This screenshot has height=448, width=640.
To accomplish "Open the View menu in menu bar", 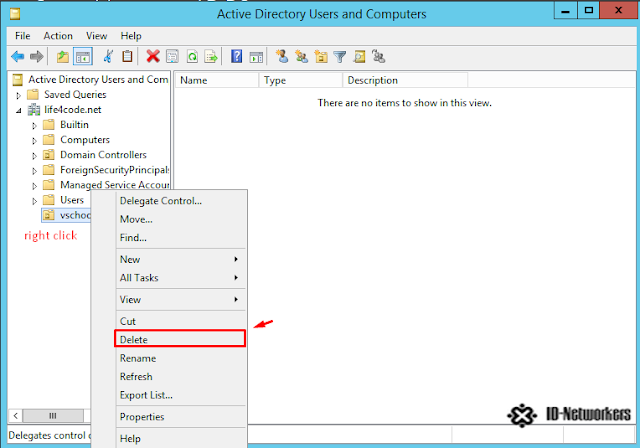I will coord(96,36).
